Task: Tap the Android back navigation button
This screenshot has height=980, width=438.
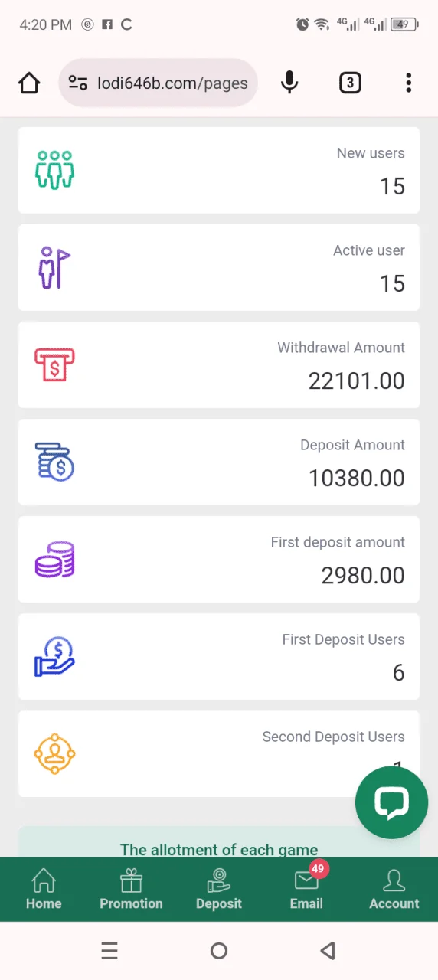Action: pyautogui.click(x=328, y=951)
